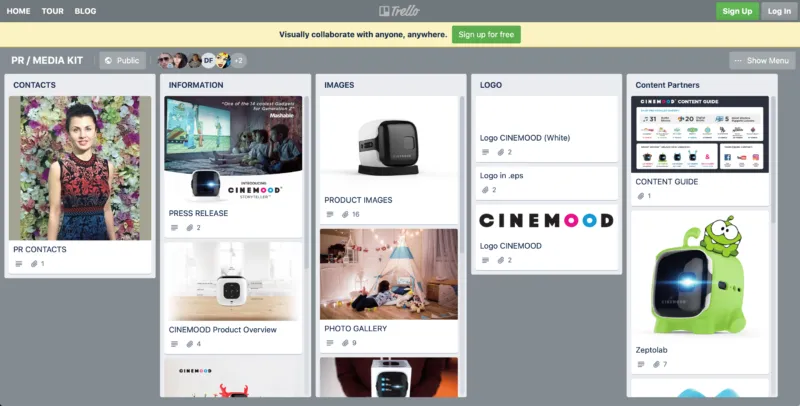The width and height of the screenshot is (800, 406).
Task: Click attachment icon on PRODUCT IMAGES card
Action: 345,214
